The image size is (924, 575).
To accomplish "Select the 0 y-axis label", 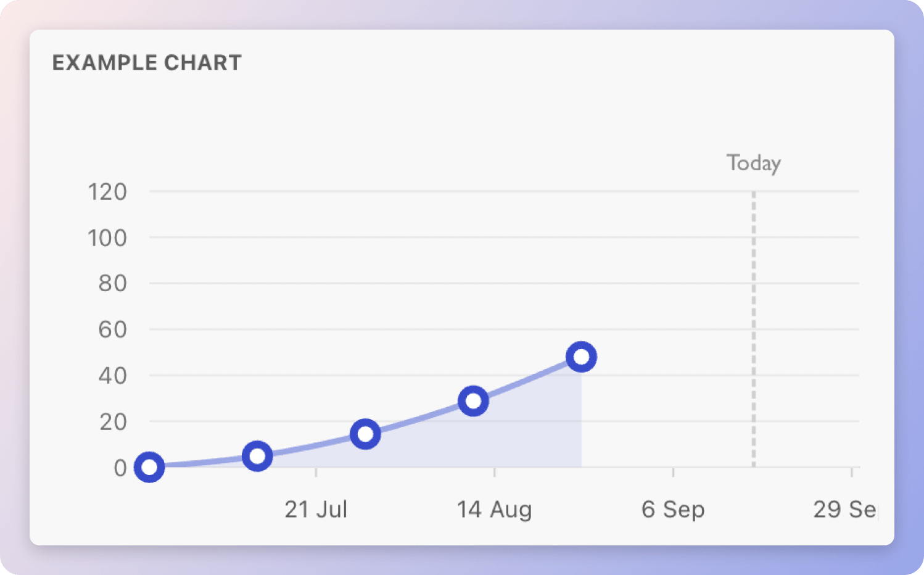I will 120,468.
